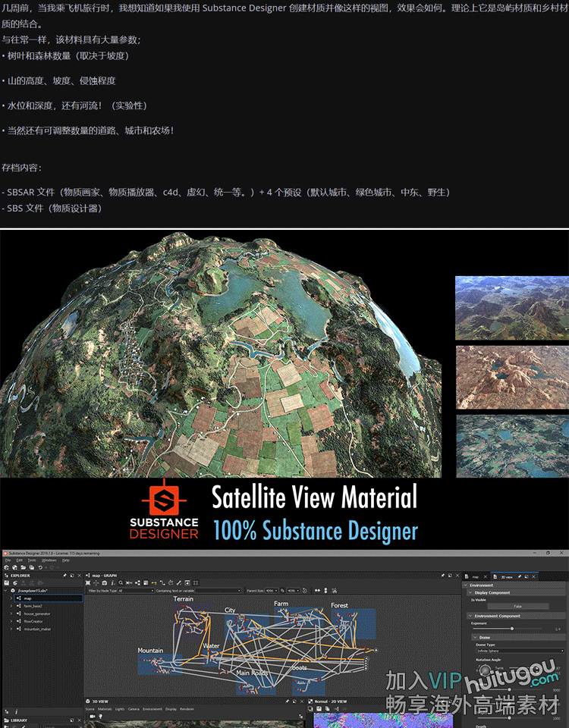Select flowCreator in the Explorer tree
Viewport: 569px width, 728px height.
click(x=33, y=621)
